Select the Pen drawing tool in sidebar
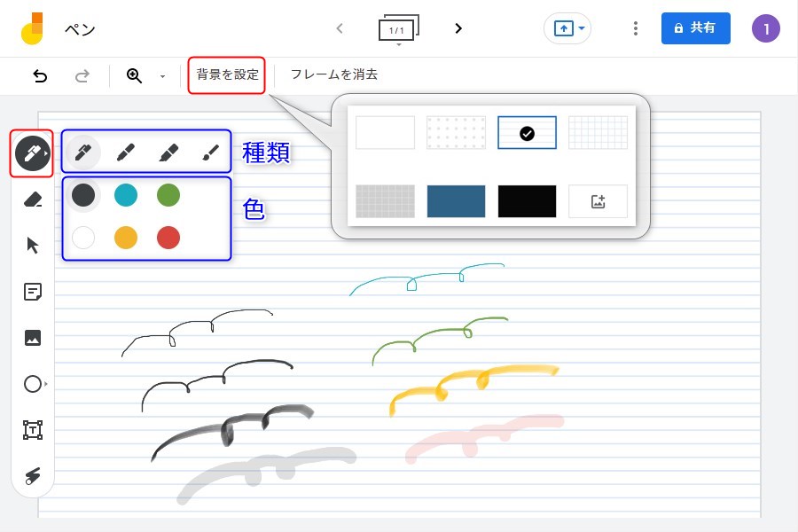 point(32,153)
